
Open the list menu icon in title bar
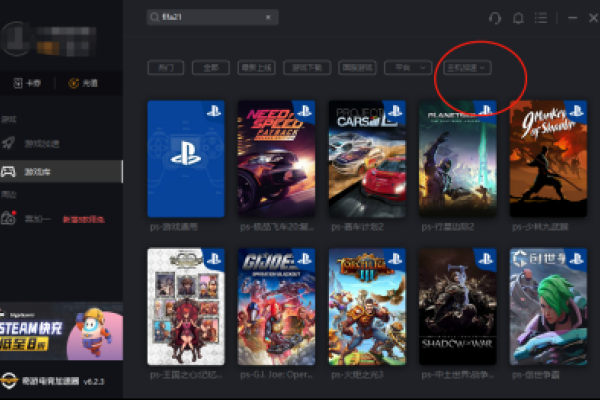pos(541,18)
